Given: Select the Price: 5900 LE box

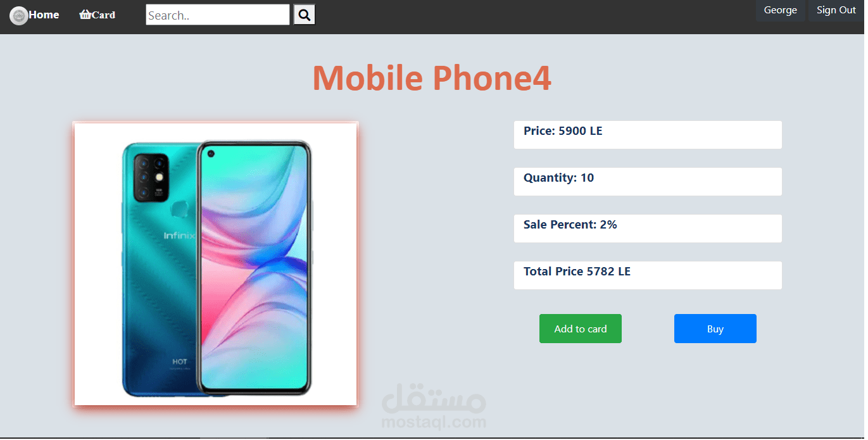Looking at the screenshot, I should pos(648,135).
